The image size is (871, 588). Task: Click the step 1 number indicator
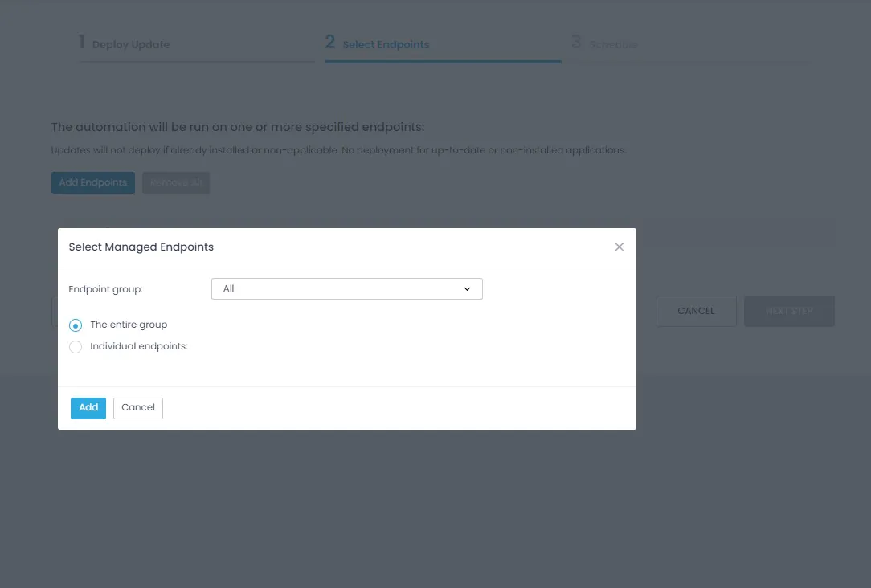coord(81,43)
